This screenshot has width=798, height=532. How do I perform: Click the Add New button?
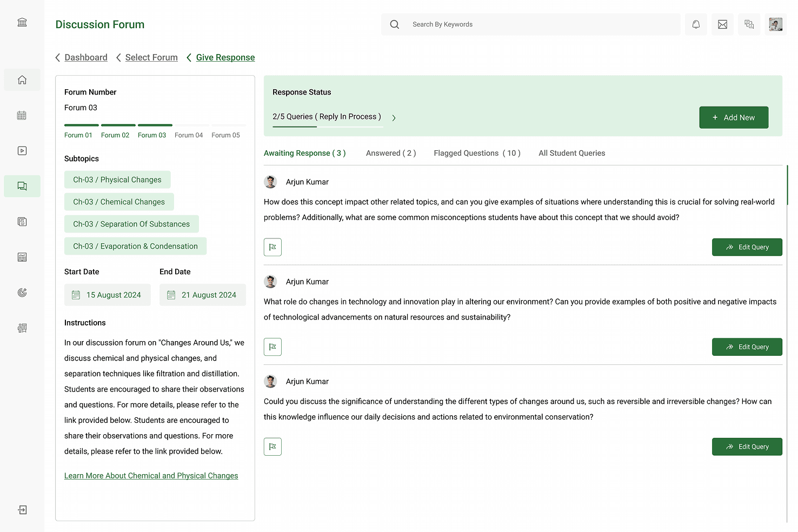coord(734,117)
